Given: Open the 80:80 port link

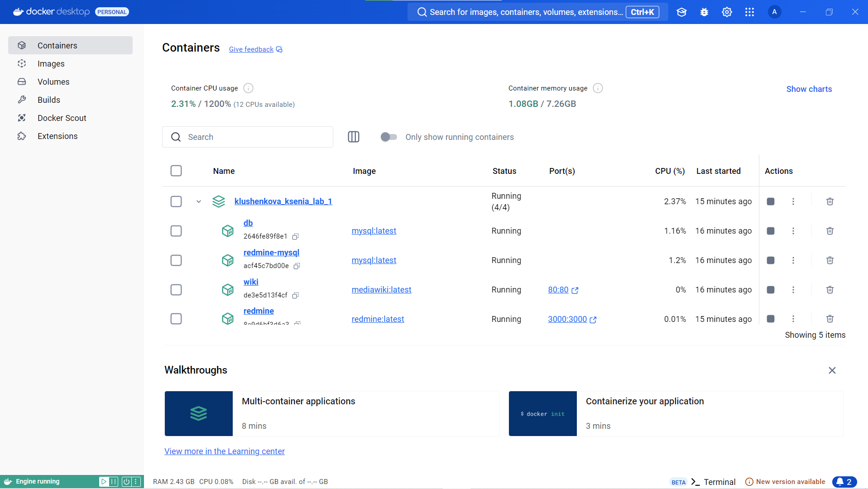Looking at the screenshot, I should click(563, 290).
